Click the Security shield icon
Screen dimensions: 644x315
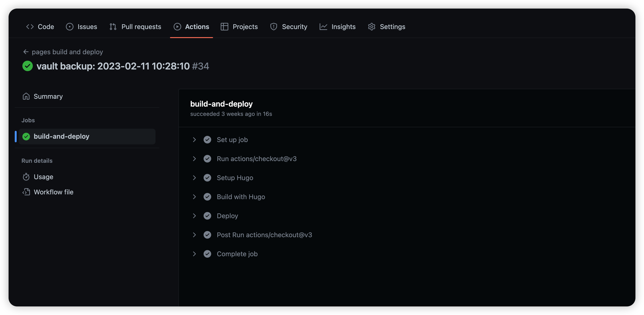(273, 26)
